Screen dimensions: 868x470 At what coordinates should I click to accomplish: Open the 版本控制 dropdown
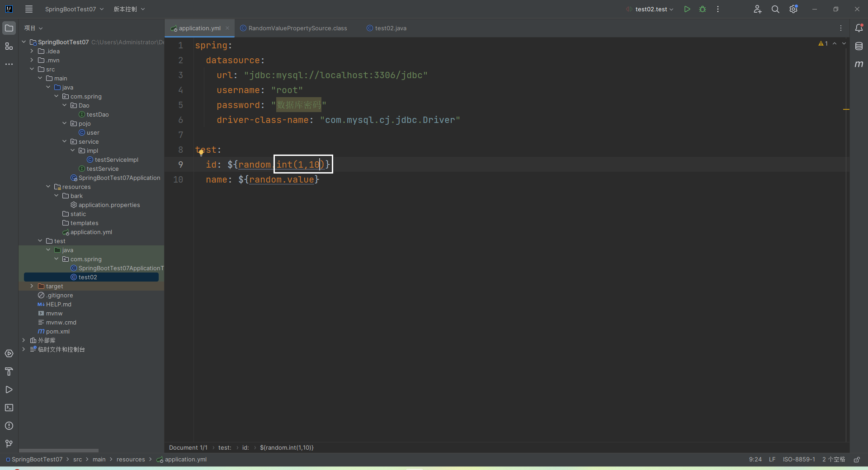[x=129, y=9]
